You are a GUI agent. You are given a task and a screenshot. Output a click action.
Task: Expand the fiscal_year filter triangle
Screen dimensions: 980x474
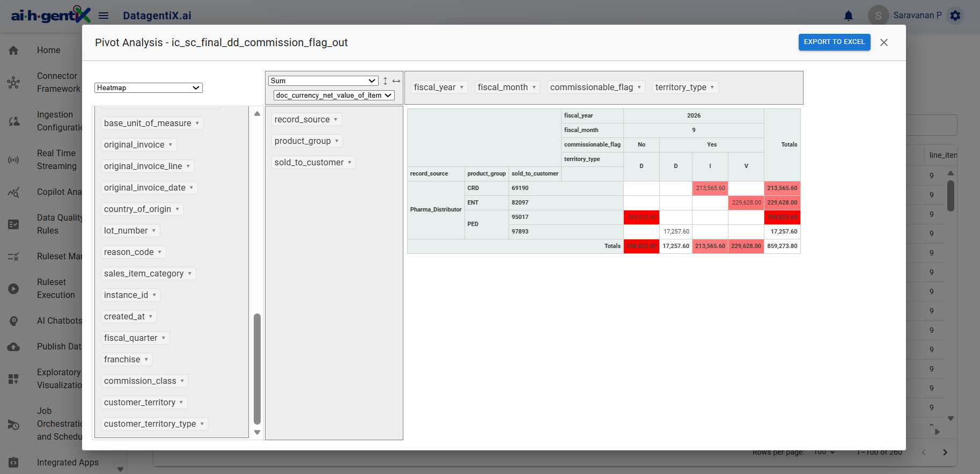click(x=462, y=87)
